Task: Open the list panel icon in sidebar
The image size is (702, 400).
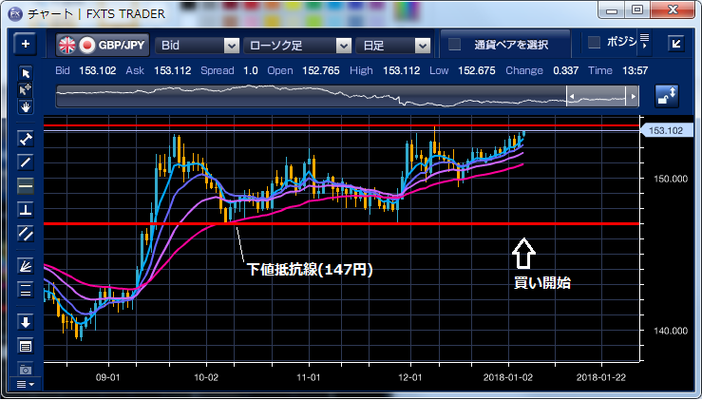Action: (x=26, y=346)
